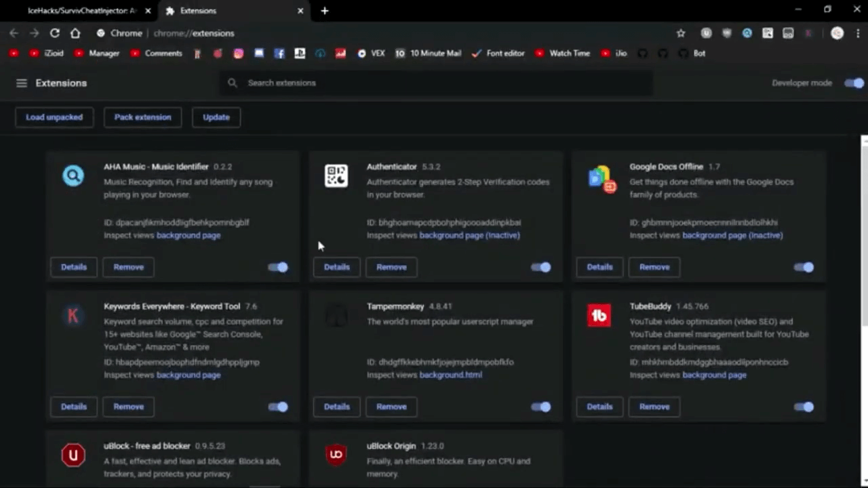Reload the current page
The image size is (868, 488).
(x=54, y=33)
